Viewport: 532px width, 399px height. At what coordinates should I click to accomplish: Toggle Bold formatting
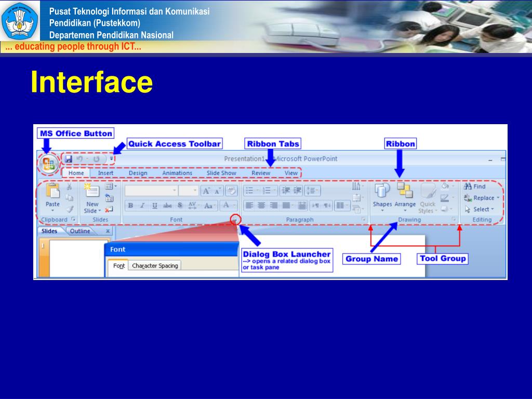130,206
